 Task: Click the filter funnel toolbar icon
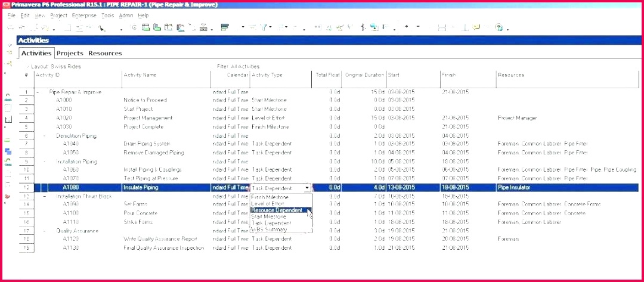pyautogui.click(x=264, y=28)
